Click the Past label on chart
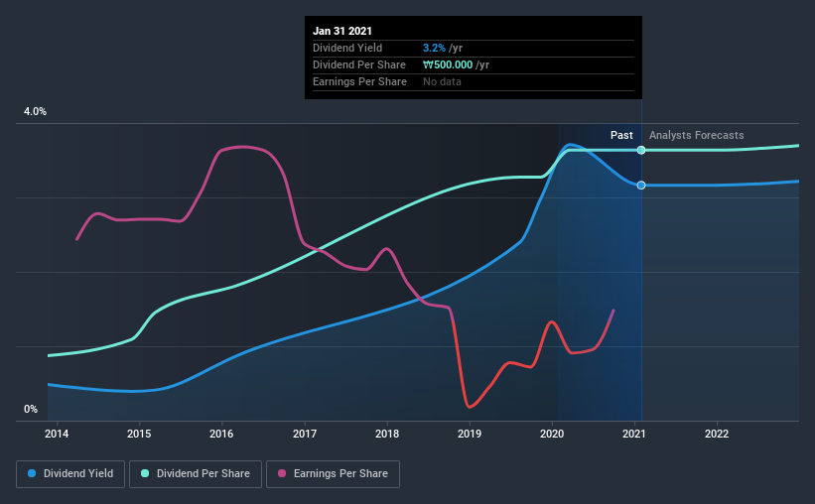 tap(621, 135)
